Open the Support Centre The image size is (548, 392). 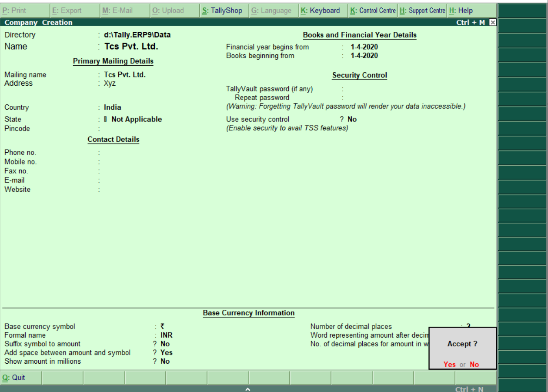pyautogui.click(x=422, y=10)
